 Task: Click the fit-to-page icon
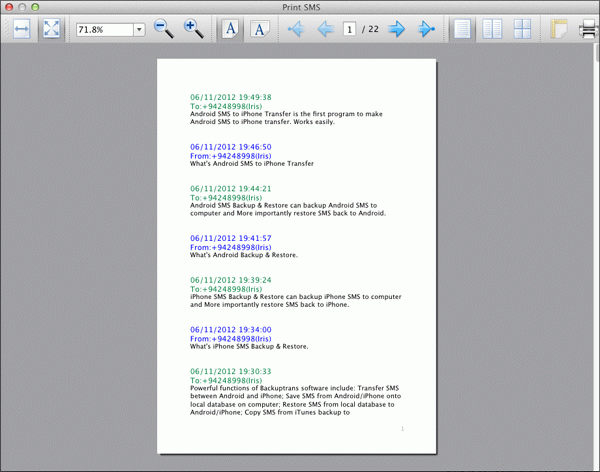51,29
